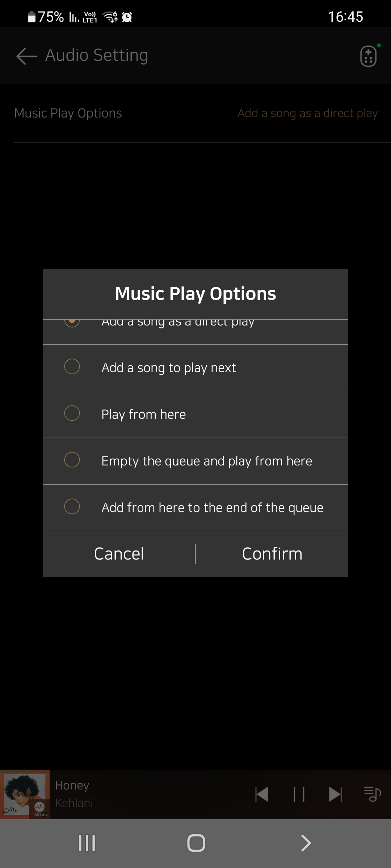
Task: Tap the Android recent apps button
Action: pos(87,843)
